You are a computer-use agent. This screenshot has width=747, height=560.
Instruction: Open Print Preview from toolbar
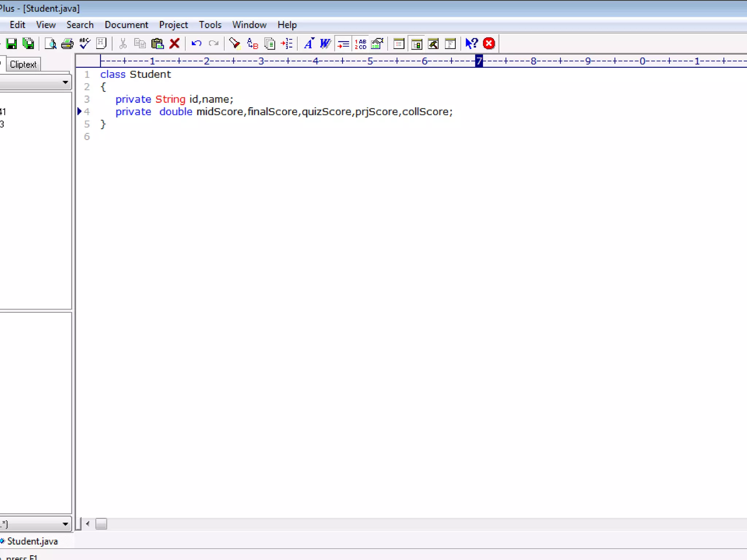[x=50, y=44]
